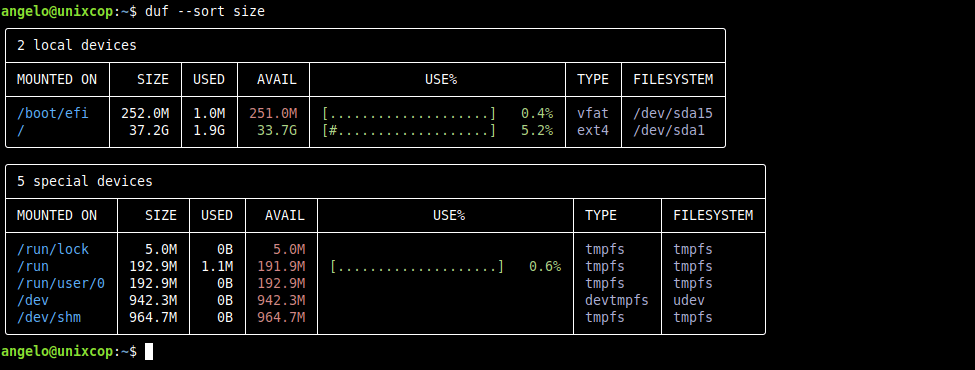Click the /dev/sda15 filesystem entry
Viewport: 975px width, 370px height.
tap(673, 114)
